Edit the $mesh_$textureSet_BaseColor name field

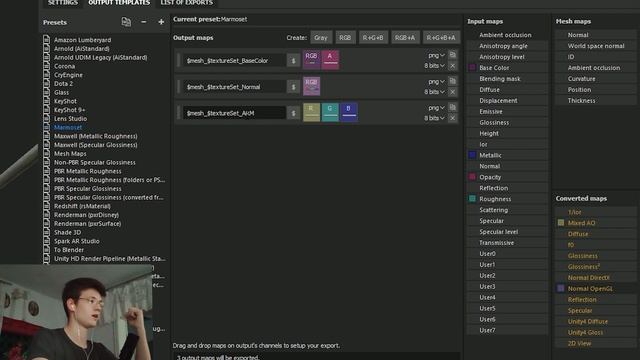point(234,60)
